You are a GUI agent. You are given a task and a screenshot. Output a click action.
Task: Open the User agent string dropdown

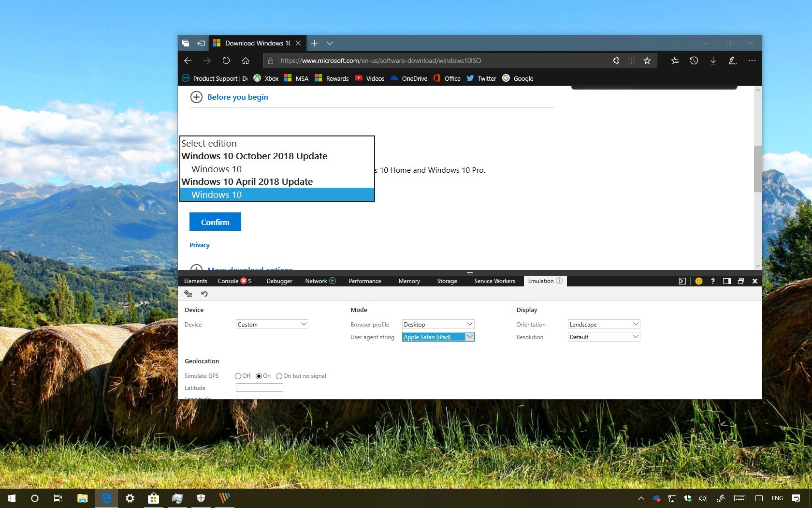pos(438,337)
